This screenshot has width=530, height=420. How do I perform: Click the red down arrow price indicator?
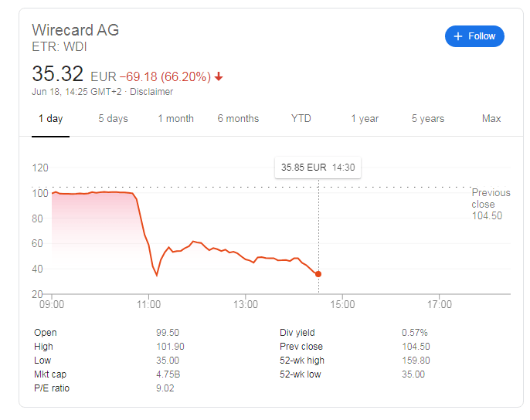click(219, 76)
